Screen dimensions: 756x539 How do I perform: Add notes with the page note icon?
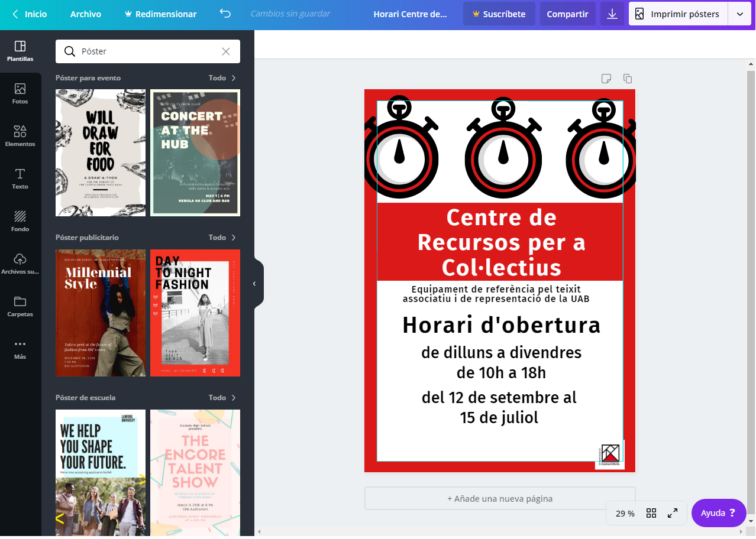tap(606, 79)
